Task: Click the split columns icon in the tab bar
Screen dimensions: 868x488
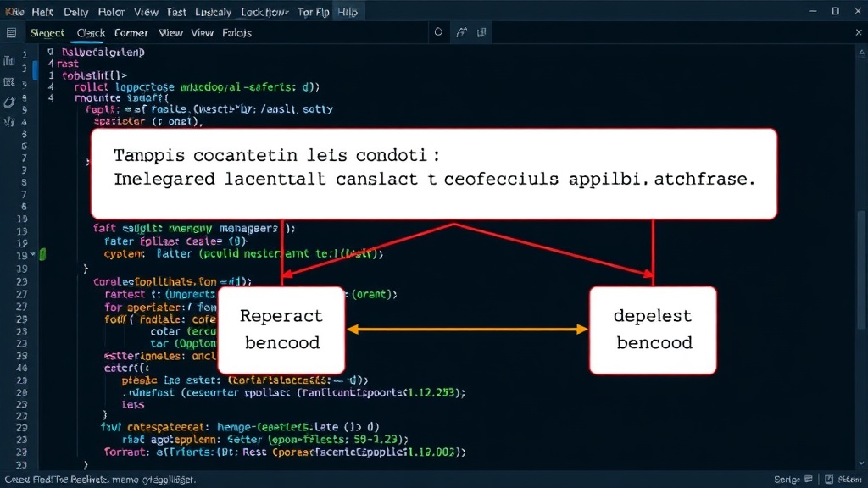Action: 481,32
